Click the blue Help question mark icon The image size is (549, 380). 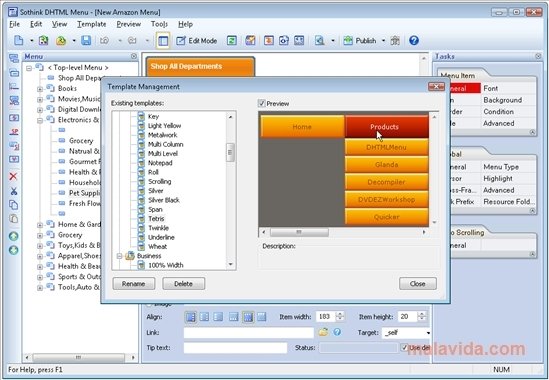tap(414, 41)
